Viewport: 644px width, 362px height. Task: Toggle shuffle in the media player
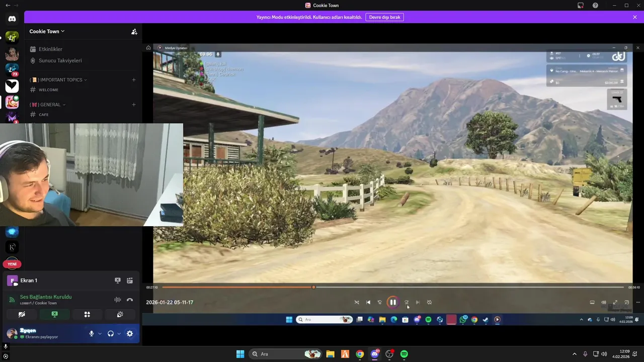pos(357,302)
